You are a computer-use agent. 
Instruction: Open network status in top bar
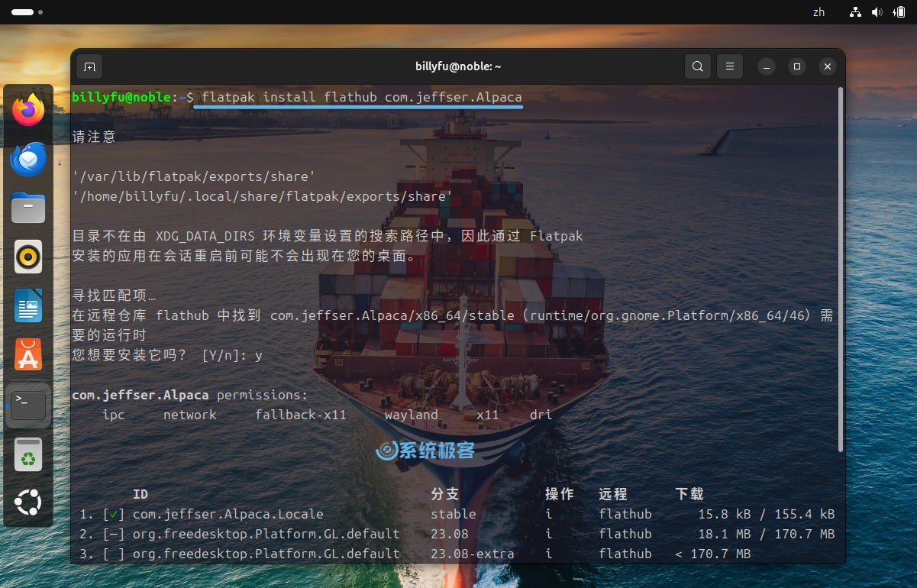(x=855, y=12)
